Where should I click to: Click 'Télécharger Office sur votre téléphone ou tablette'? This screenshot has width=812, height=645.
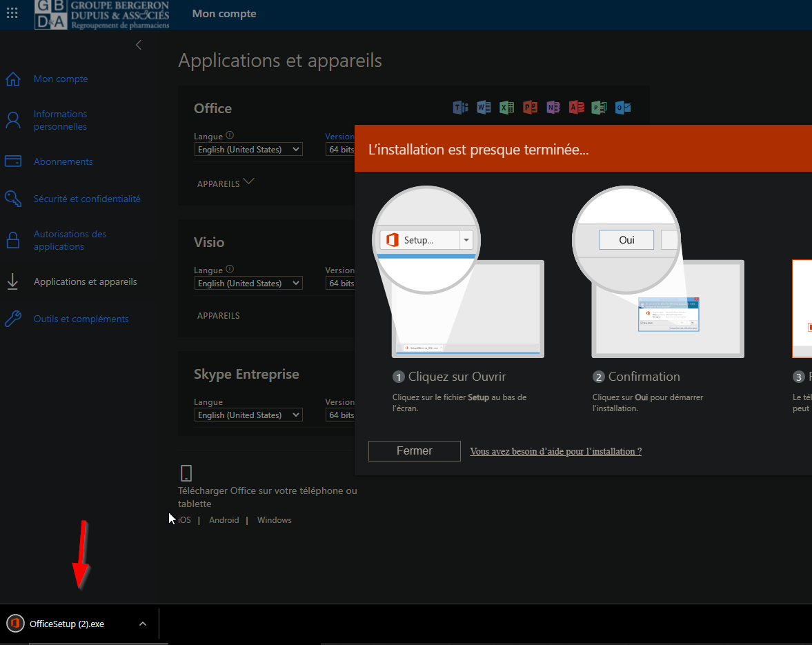click(x=268, y=497)
